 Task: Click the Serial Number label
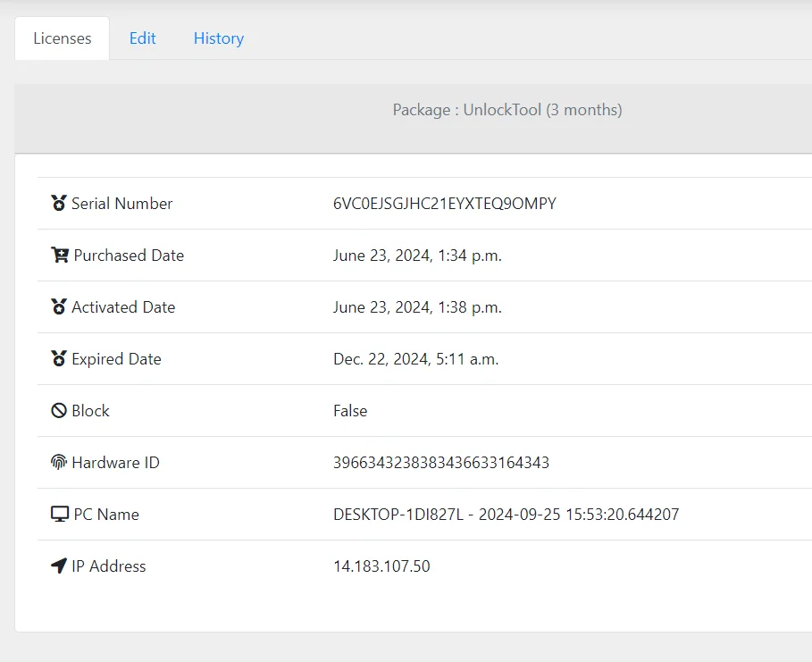click(x=121, y=204)
